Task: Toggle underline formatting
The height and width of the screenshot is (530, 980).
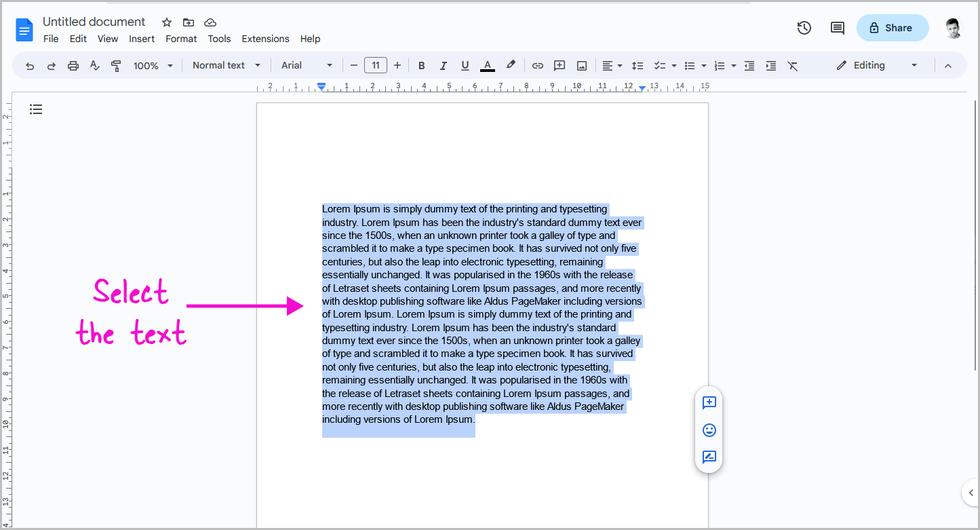Action: 465,65
